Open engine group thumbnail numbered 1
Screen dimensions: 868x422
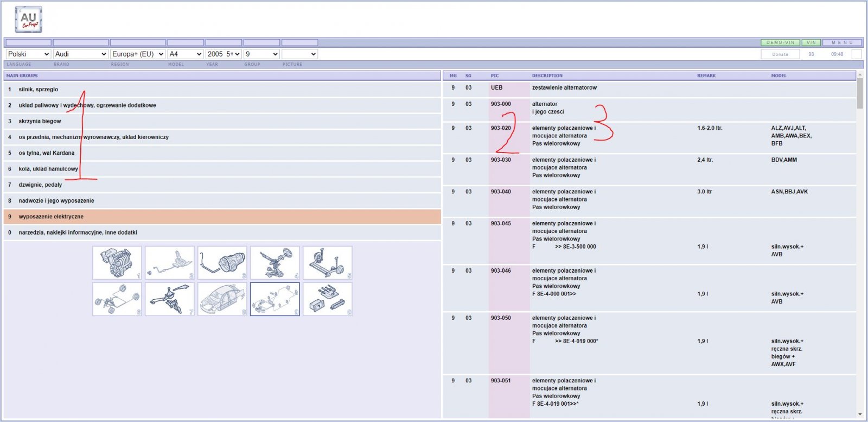click(x=117, y=263)
